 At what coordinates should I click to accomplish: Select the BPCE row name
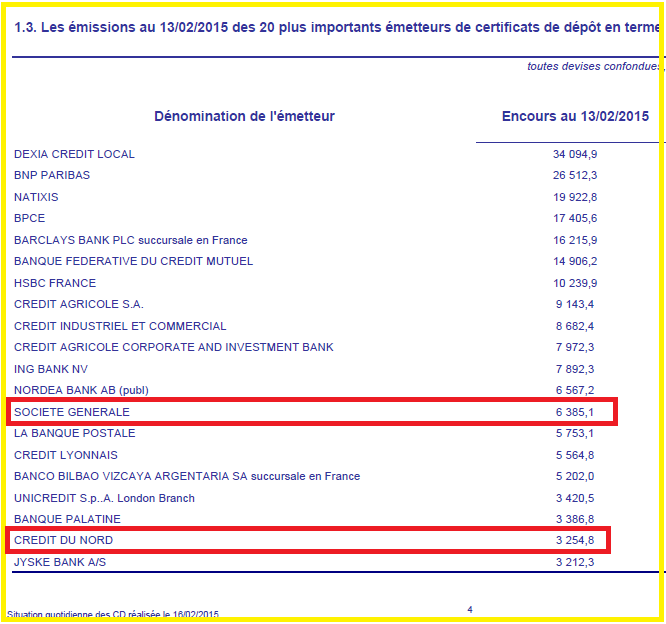coord(29,218)
